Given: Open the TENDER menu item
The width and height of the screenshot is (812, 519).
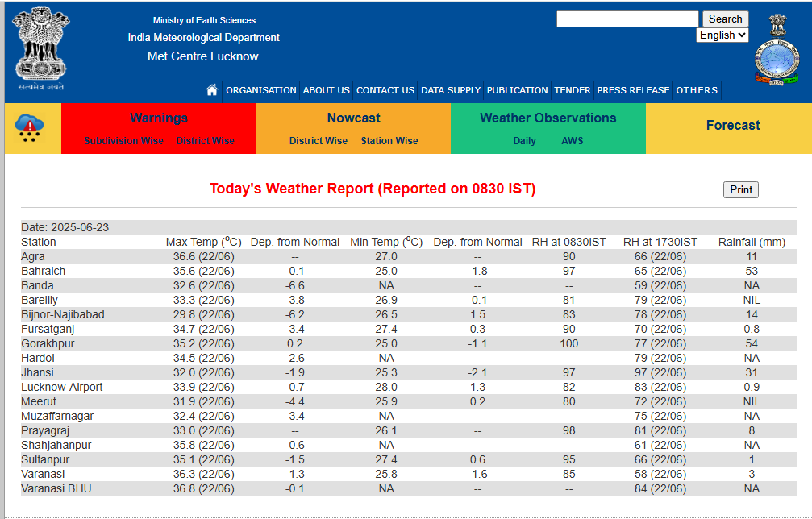Looking at the screenshot, I should coord(573,90).
